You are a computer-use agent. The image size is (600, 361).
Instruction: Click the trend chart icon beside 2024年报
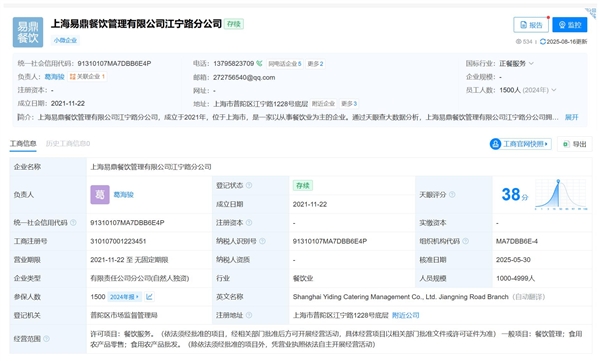click(149, 297)
